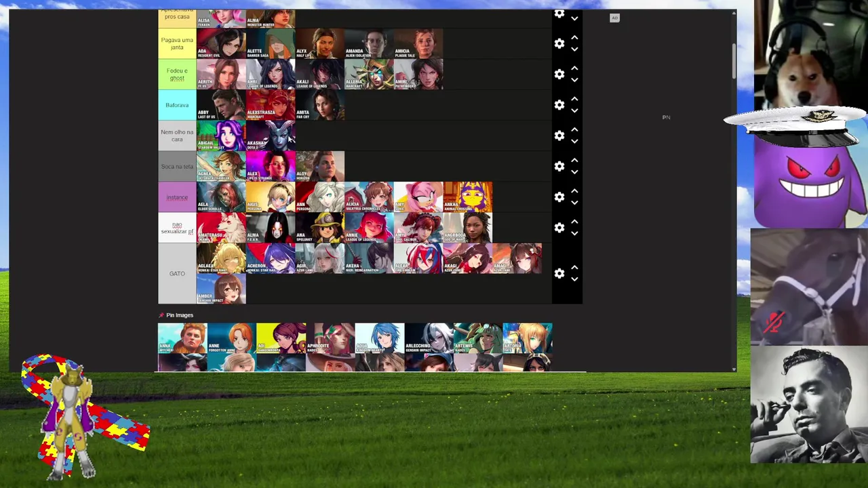This screenshot has width=868, height=488.
Task: Move Nem olho na cara tier up
Action: [574, 129]
